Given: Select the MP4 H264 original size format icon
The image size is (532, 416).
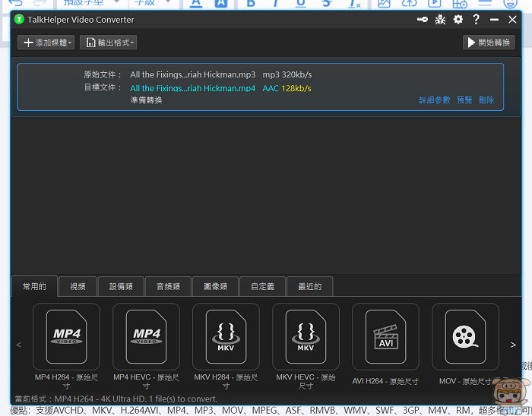Looking at the screenshot, I should (67, 336).
